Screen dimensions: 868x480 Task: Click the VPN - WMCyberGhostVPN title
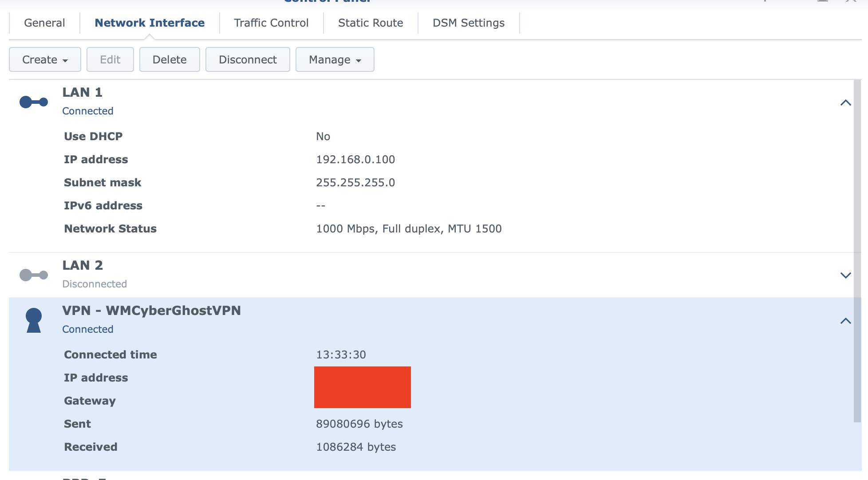[x=151, y=311]
